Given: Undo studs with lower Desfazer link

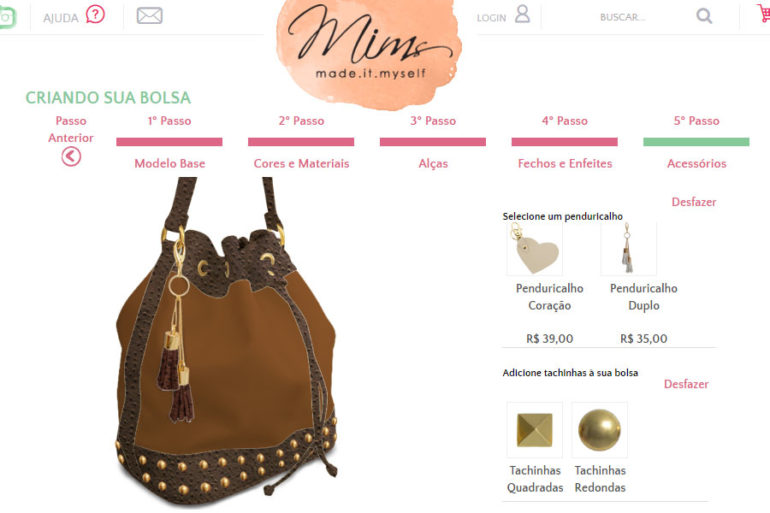Looking at the screenshot, I should (686, 384).
